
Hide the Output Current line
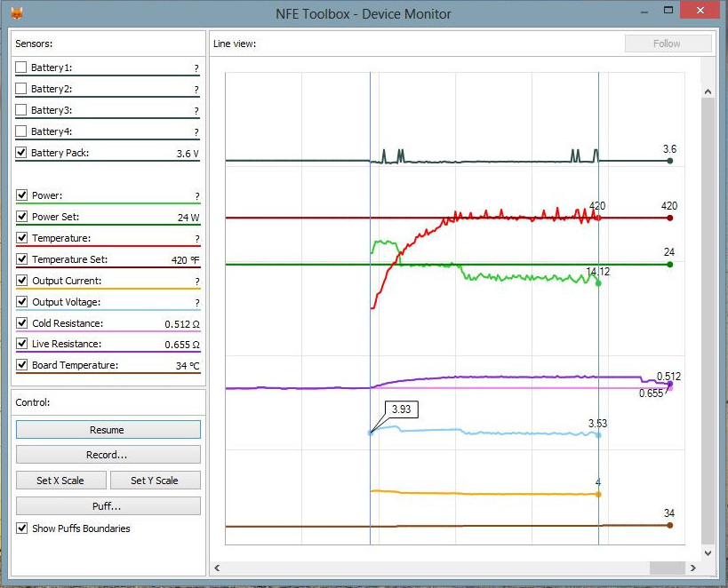[22, 281]
